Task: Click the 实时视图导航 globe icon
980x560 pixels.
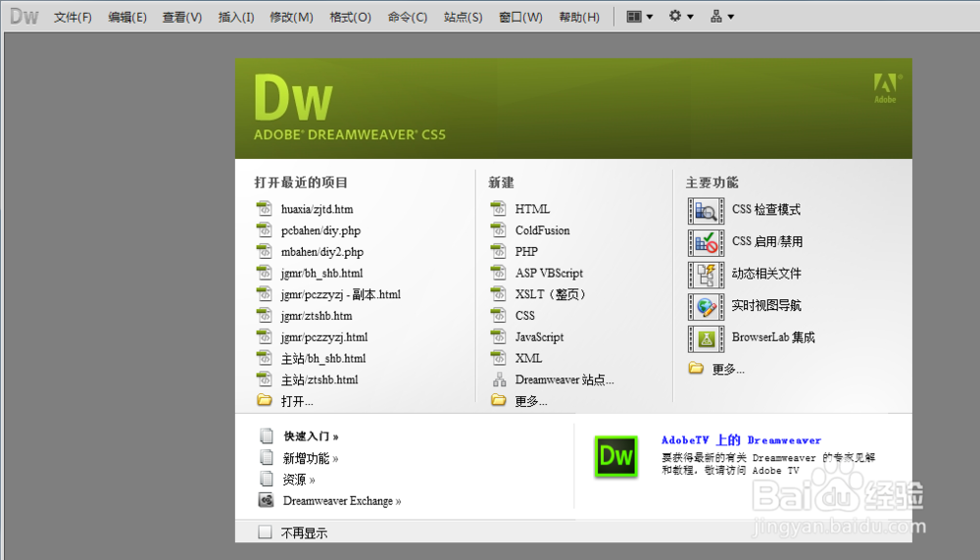Action: pyautogui.click(x=706, y=307)
